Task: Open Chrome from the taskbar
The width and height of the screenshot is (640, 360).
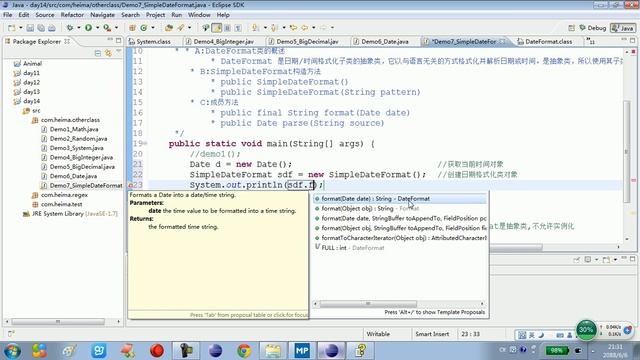Action: pos(244,351)
